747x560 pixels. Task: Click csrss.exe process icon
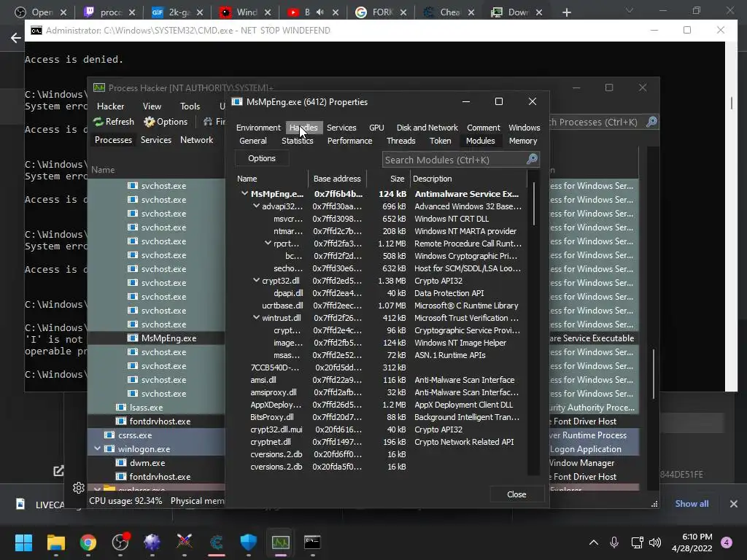pyautogui.click(x=109, y=435)
